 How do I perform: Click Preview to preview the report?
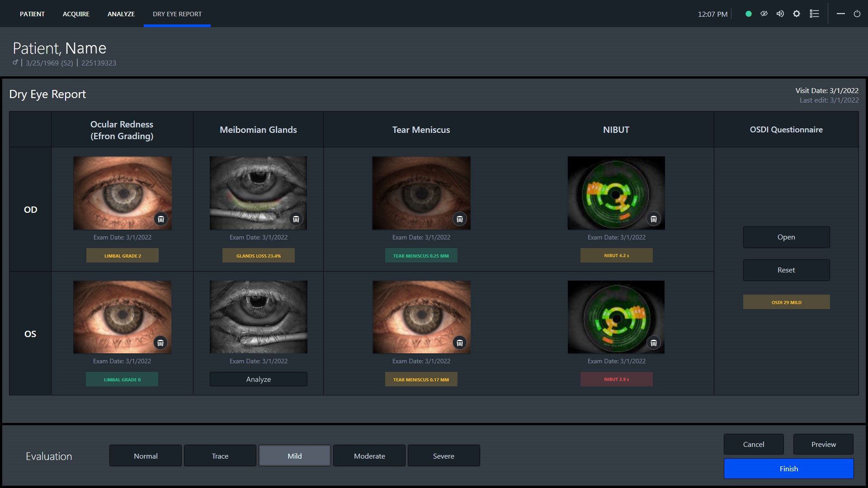[824, 444]
